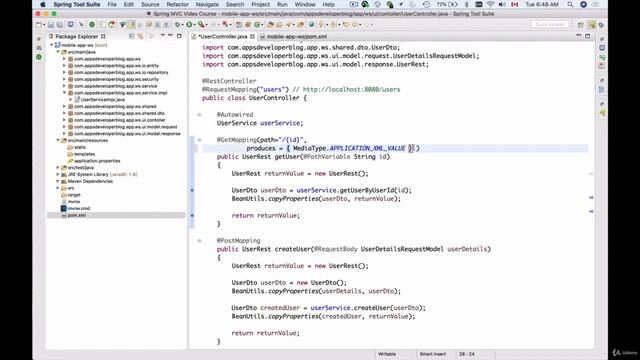
Task: Toggle Smart Insert mode in status bar
Action: point(433,354)
